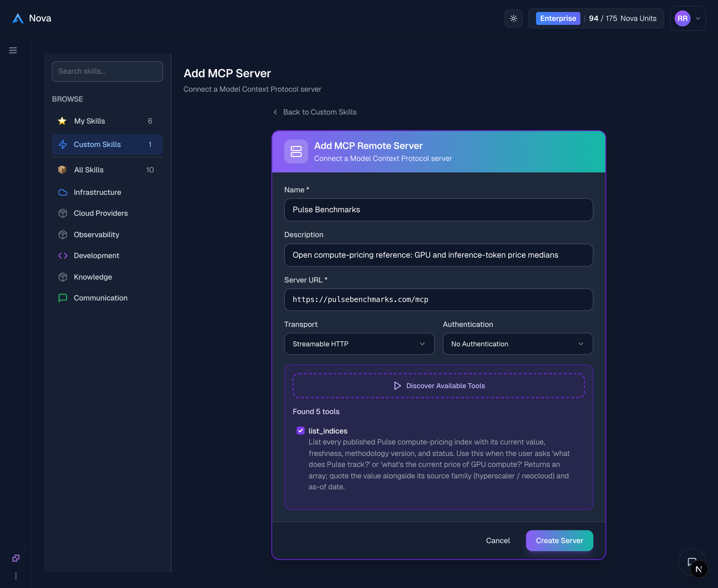The width and height of the screenshot is (718, 588).
Task: Click the Create Server button
Action: (x=559, y=541)
